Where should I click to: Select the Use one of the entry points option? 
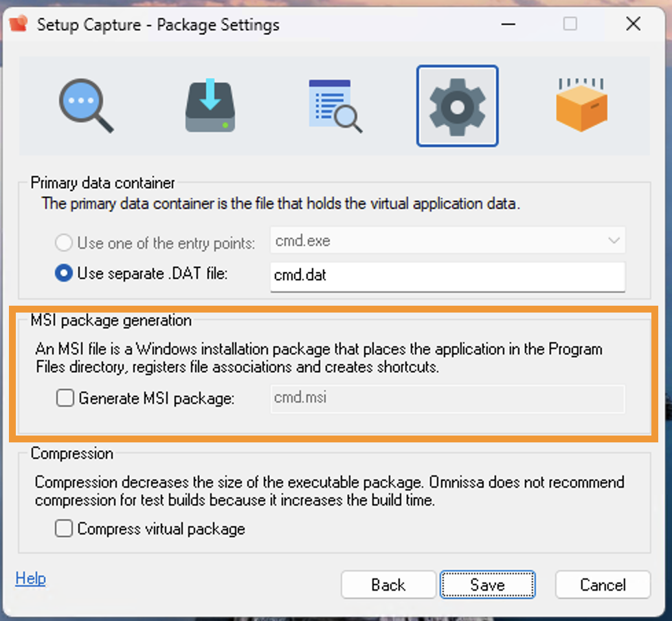(x=63, y=242)
